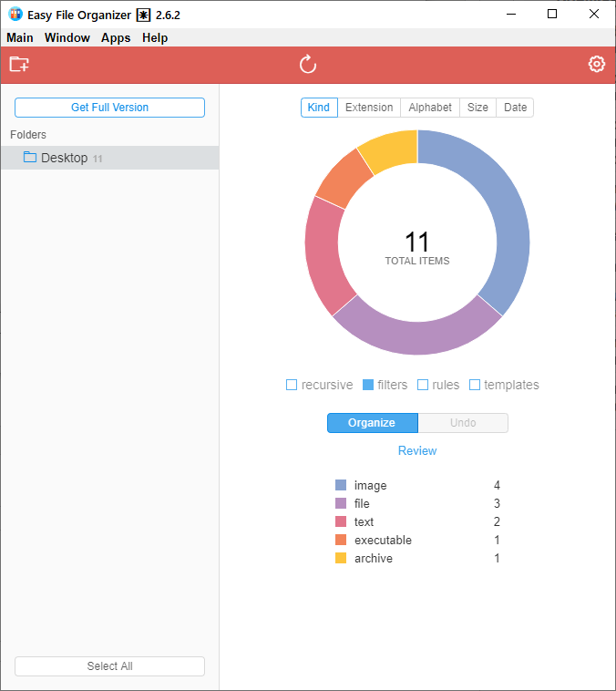Click the count 4 next to image
Image resolution: width=616 pixels, height=691 pixels.
click(x=497, y=485)
